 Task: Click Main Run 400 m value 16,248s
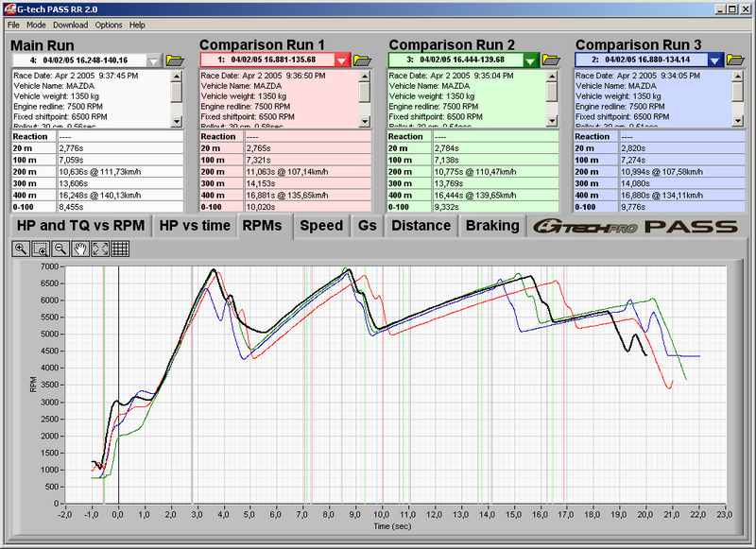tap(121, 196)
